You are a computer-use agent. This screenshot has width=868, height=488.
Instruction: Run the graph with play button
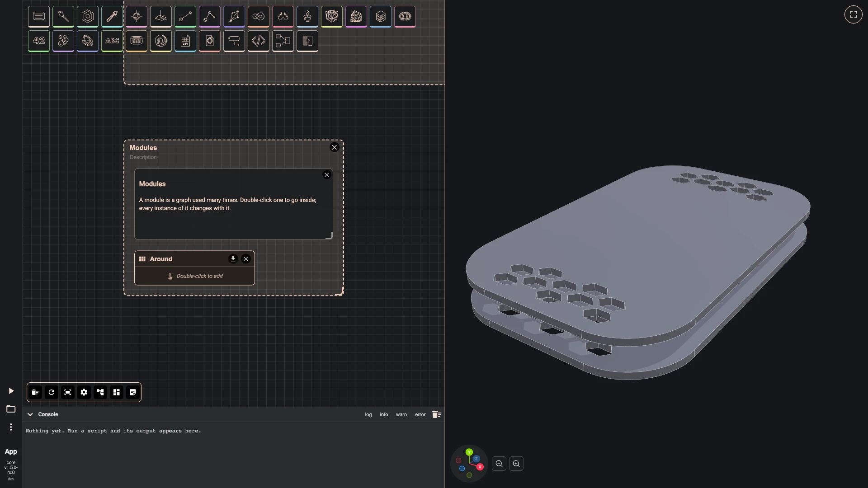pos(11,391)
